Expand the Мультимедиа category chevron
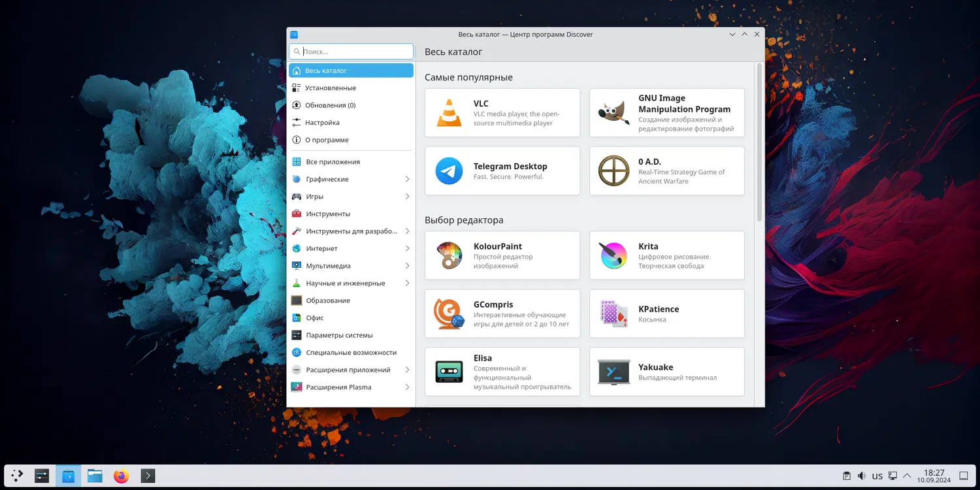This screenshot has width=980, height=490. (x=407, y=266)
